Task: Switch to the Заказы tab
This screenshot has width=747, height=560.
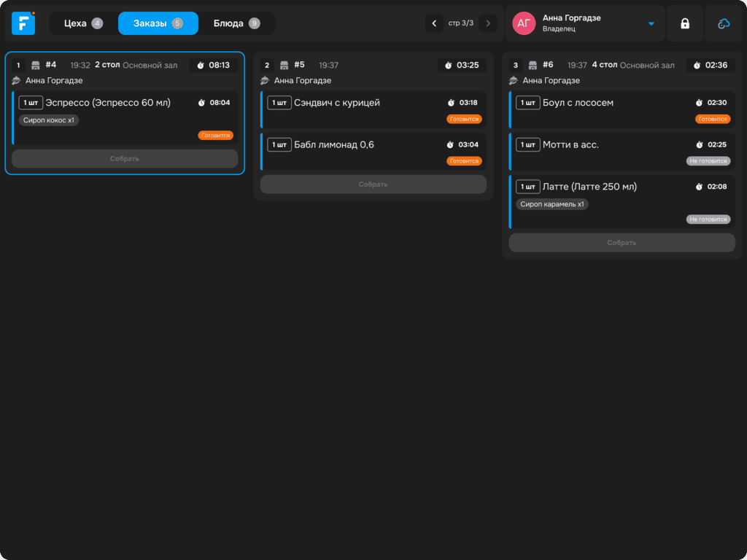Action: pyautogui.click(x=158, y=23)
